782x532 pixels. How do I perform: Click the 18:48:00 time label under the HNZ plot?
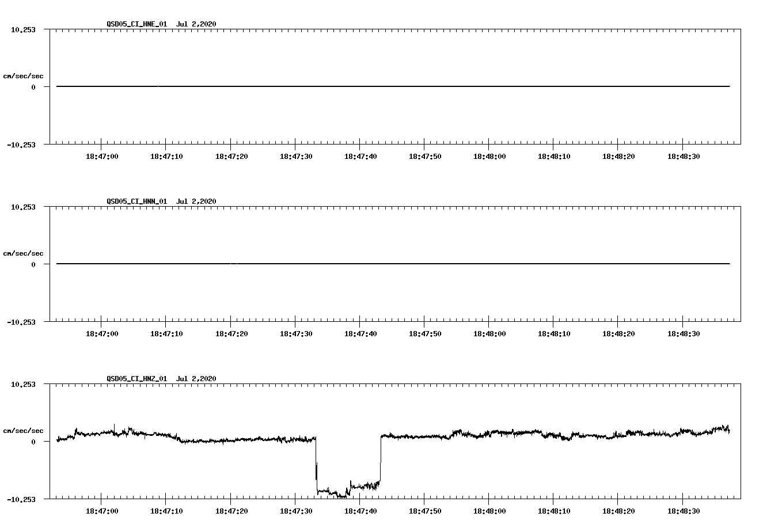(x=489, y=511)
